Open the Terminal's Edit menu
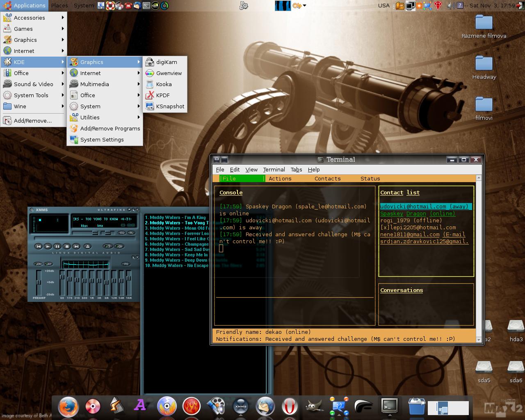The height and width of the screenshot is (420, 525). 235,169
